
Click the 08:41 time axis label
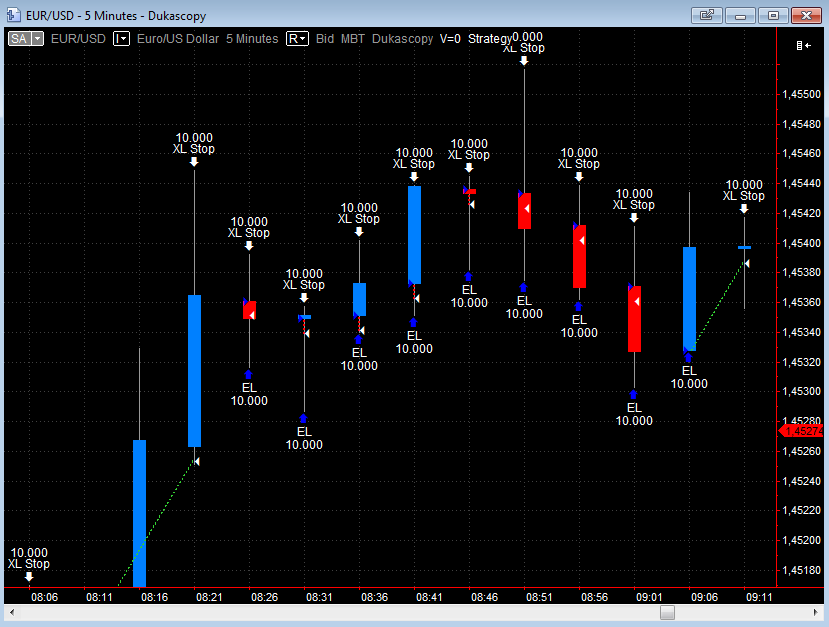pyautogui.click(x=429, y=597)
